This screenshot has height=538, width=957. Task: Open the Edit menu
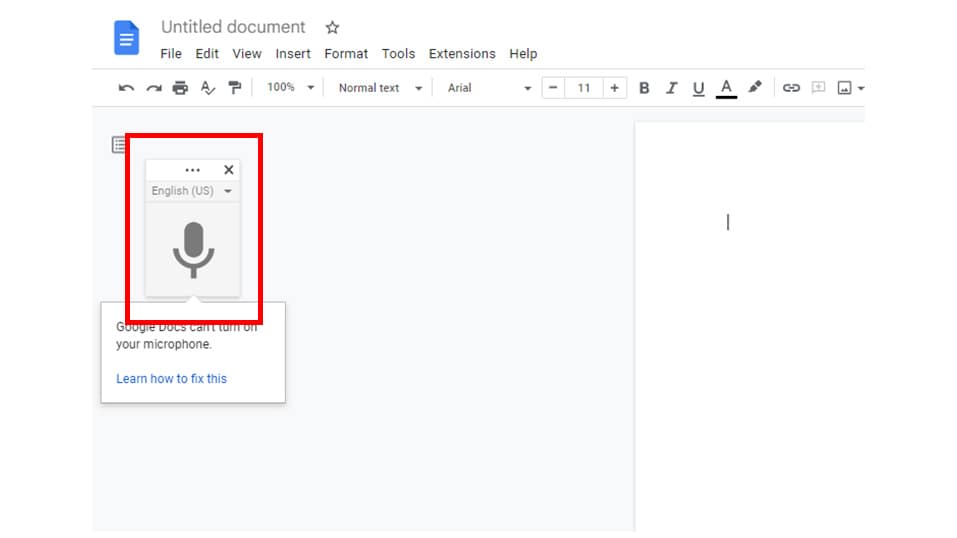[x=207, y=54]
